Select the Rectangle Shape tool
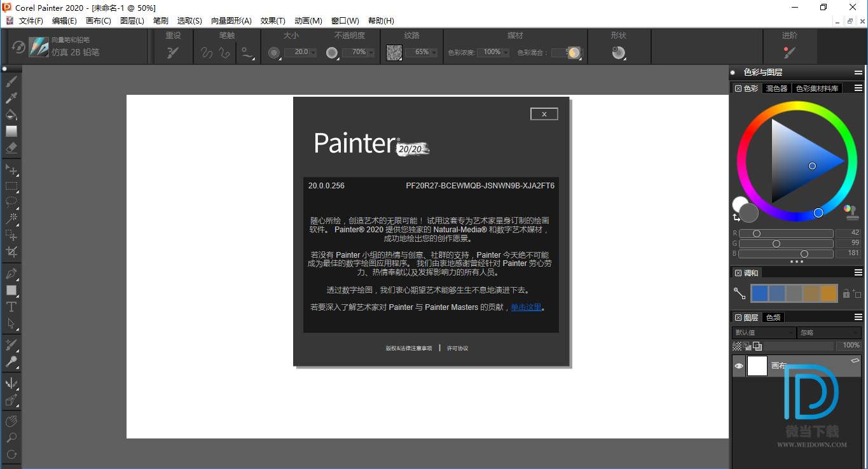Screen dimensions: 868x469 point(11,290)
